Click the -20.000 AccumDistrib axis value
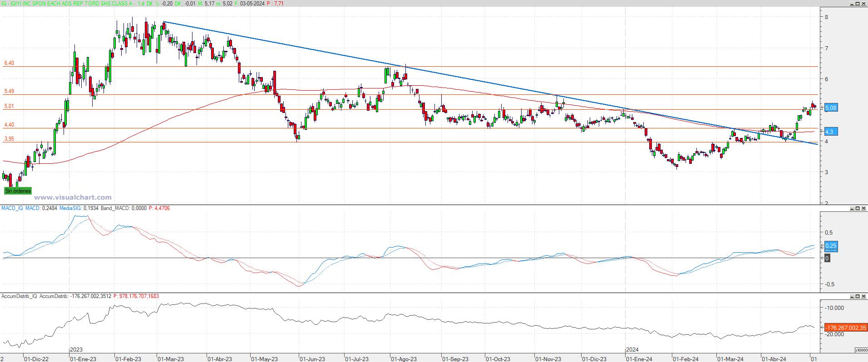The height and width of the screenshot is (362, 868). click(835, 334)
